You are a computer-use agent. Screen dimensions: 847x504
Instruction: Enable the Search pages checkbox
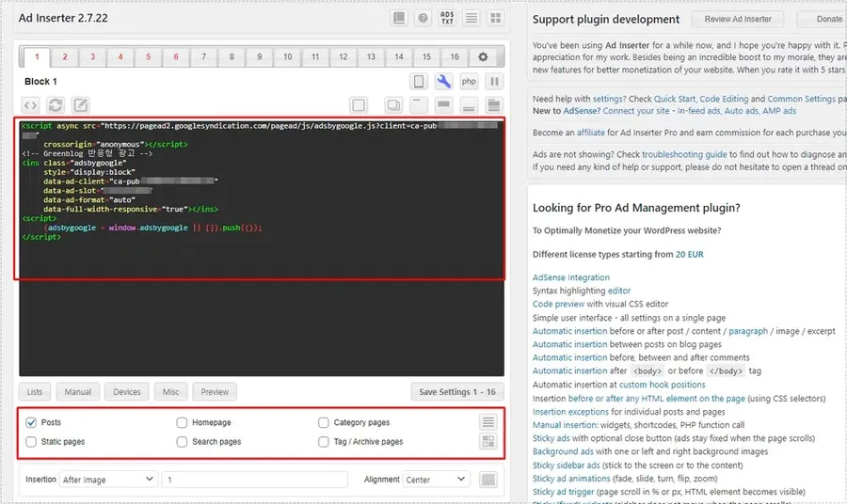[x=182, y=442]
